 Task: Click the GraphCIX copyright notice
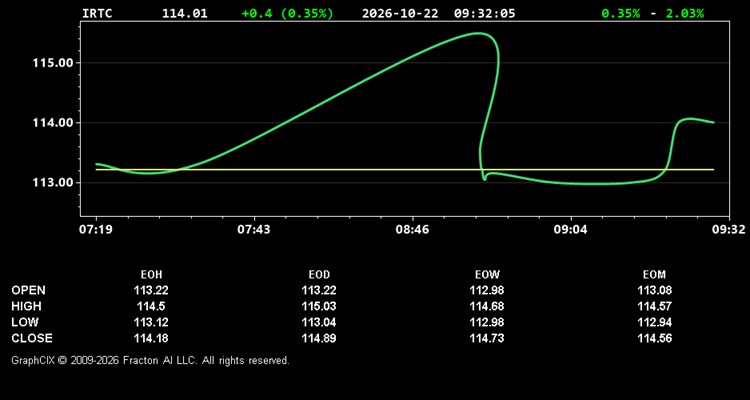150,360
